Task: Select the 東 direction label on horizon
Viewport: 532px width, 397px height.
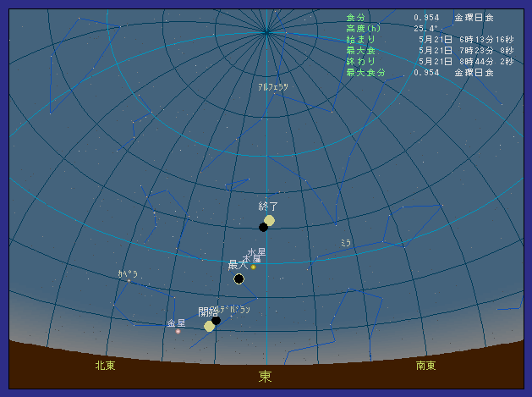Action: pos(266,376)
